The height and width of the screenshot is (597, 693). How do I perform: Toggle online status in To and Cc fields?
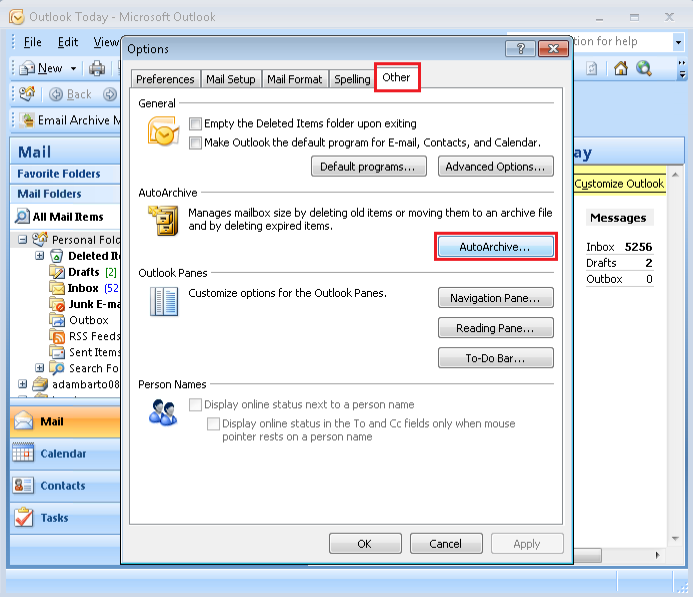tap(213, 423)
